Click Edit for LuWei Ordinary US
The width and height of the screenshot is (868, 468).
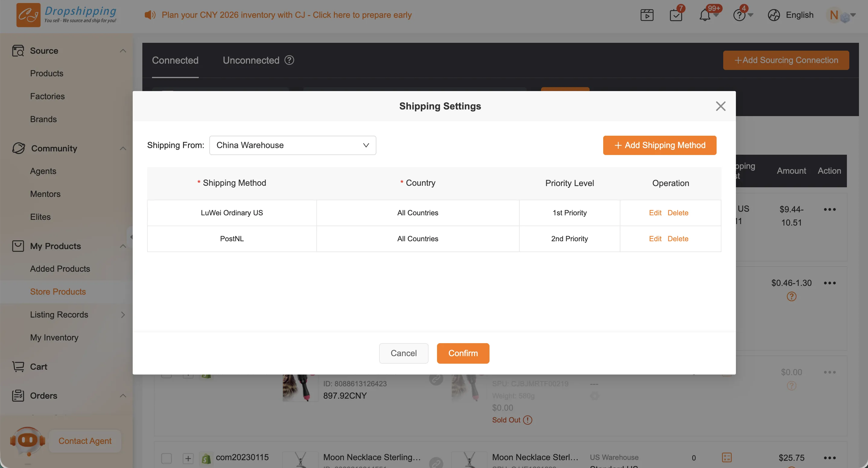(655, 213)
